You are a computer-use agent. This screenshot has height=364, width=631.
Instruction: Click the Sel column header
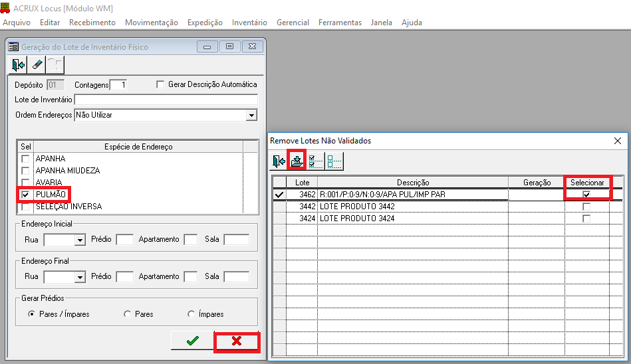(x=25, y=147)
